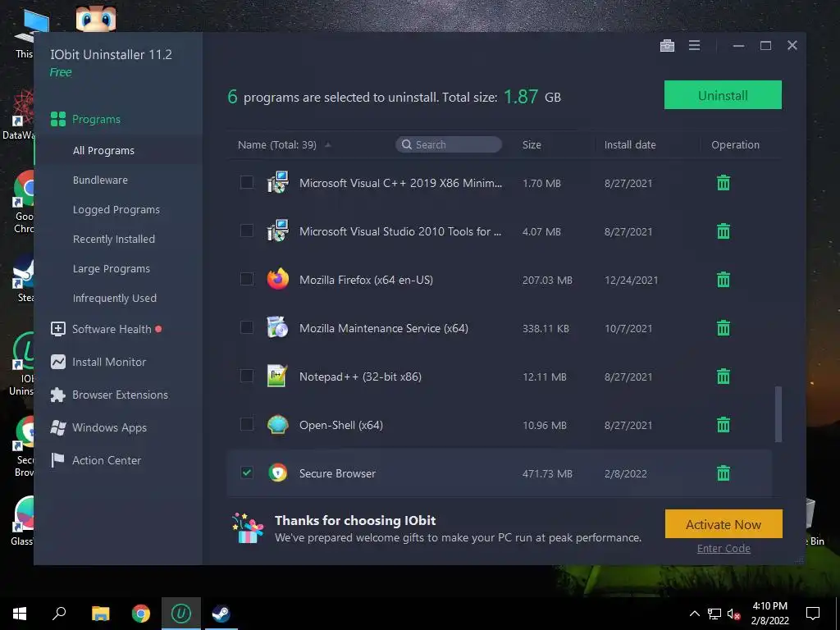Click the Mozilla Firefox program icon
Screen dimensions: 840x630
tap(277, 279)
